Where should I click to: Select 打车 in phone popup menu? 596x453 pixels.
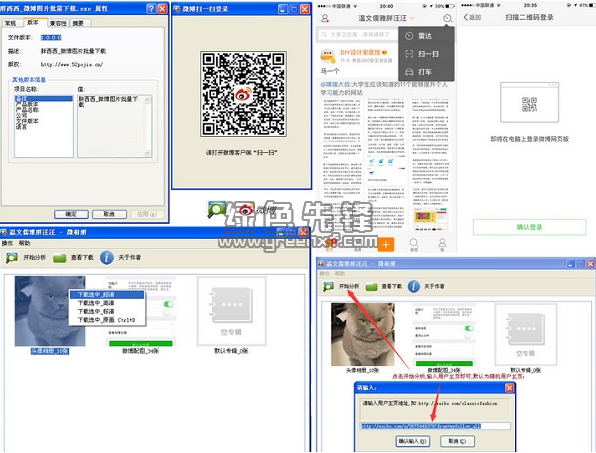[426, 72]
